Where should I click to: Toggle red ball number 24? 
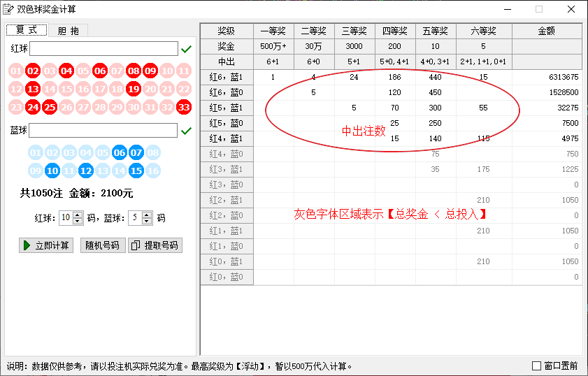pyautogui.click(x=32, y=107)
